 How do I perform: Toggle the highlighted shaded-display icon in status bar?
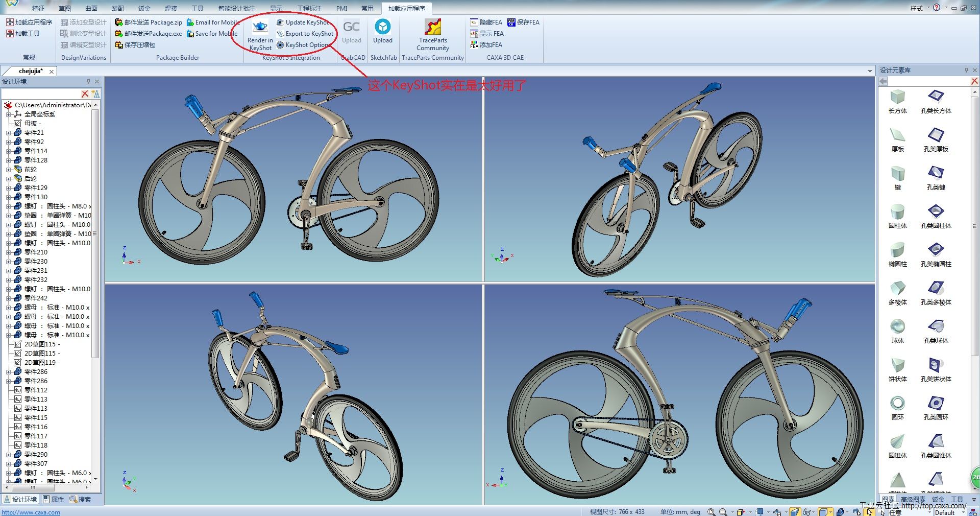point(795,512)
